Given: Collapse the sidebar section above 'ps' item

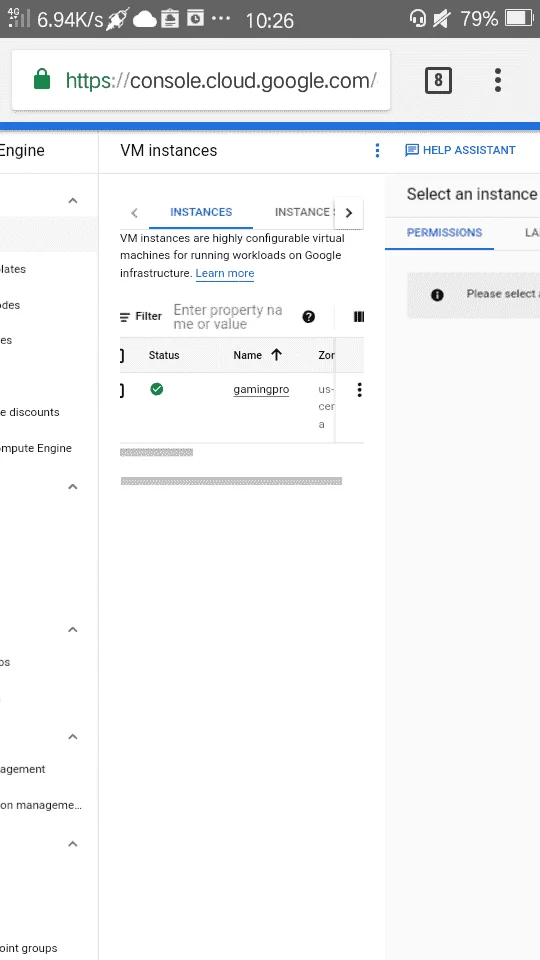Looking at the screenshot, I should (73, 629).
